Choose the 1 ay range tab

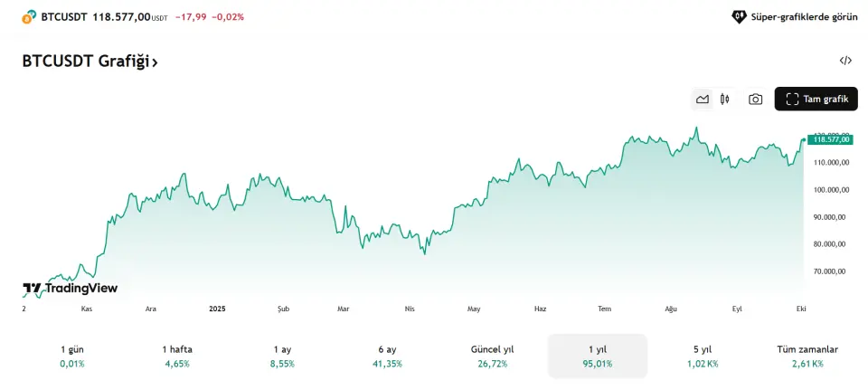282,356
